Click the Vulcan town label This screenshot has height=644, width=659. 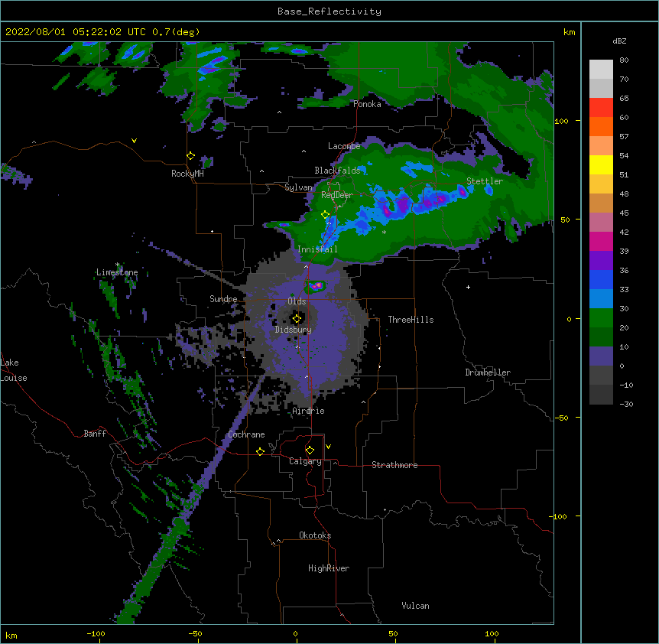click(415, 606)
